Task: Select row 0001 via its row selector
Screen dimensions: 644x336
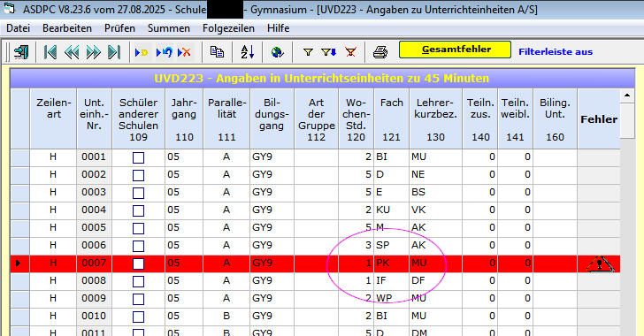Action: (x=19, y=157)
